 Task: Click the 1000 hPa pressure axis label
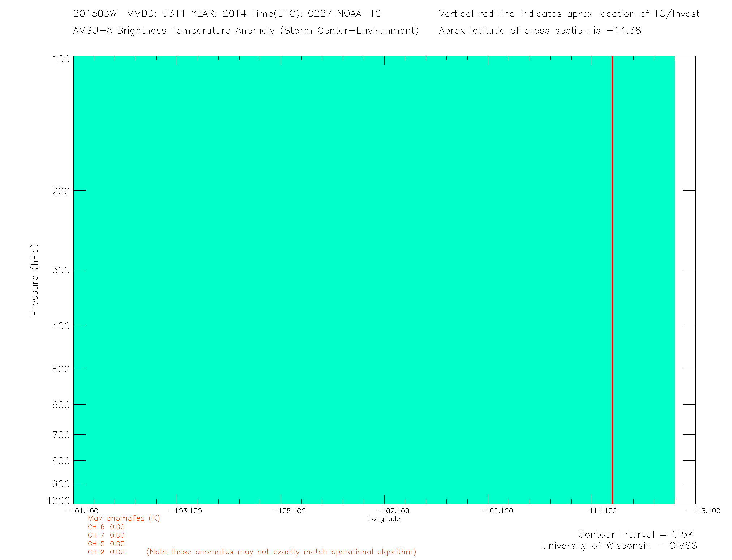click(58, 501)
